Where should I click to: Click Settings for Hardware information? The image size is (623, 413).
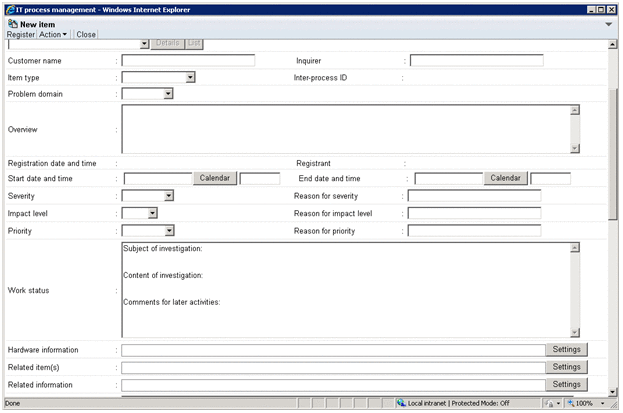(567, 349)
